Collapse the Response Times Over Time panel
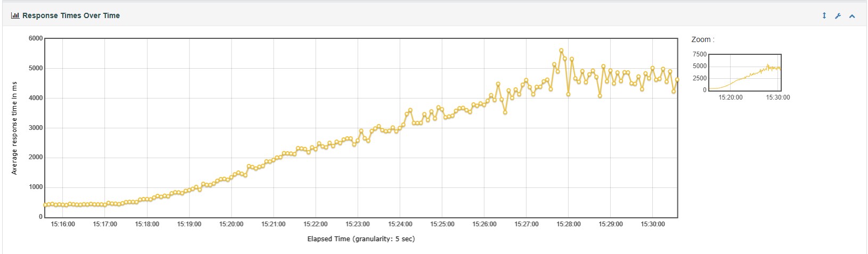 852,16
